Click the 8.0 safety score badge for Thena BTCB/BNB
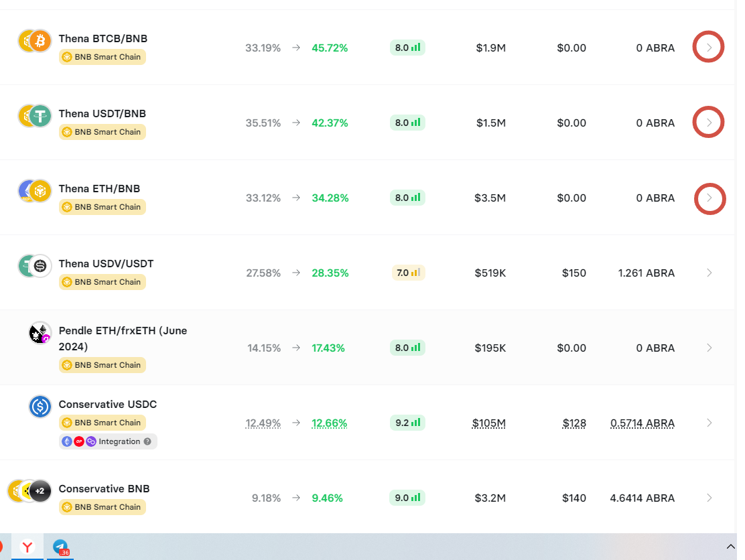Viewport: 745px width, 560px height. click(x=407, y=48)
